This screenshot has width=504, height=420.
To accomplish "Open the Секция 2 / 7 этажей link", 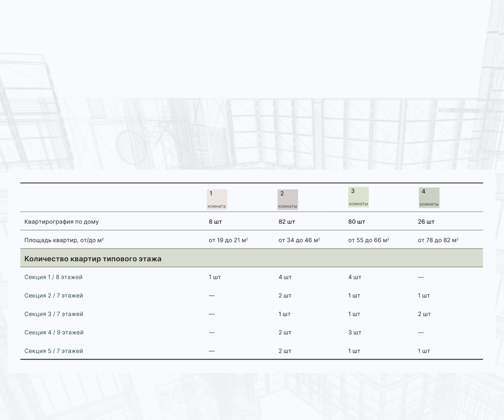I will pos(53,296).
